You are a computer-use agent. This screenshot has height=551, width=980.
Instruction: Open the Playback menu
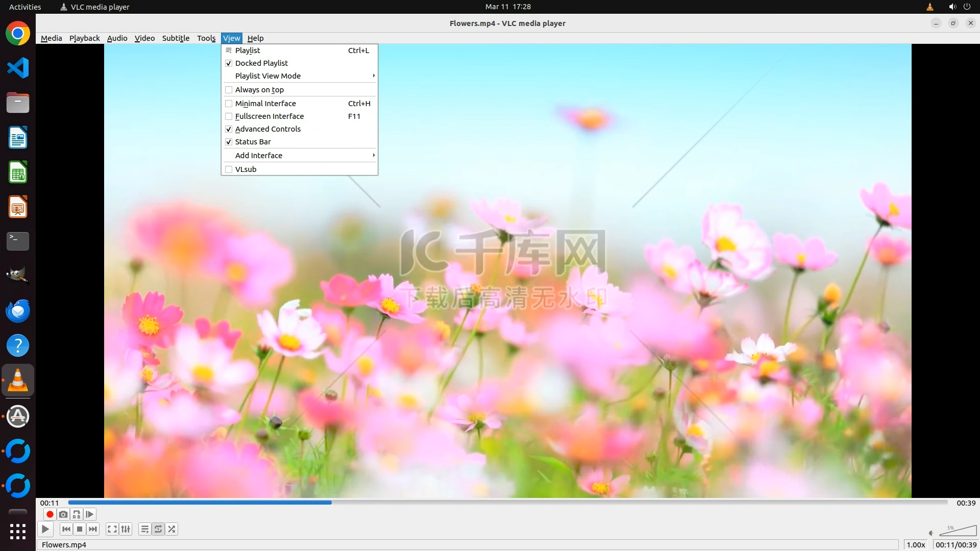point(84,38)
